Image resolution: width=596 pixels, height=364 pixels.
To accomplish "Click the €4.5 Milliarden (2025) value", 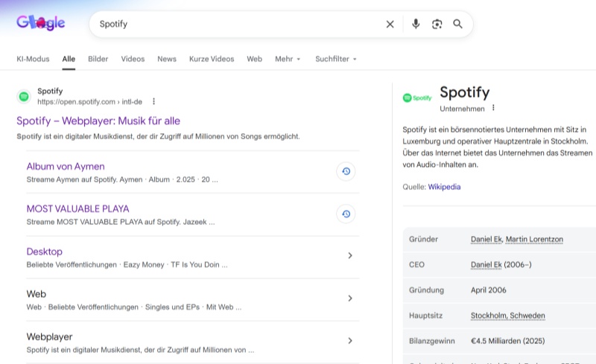I will click(507, 341).
